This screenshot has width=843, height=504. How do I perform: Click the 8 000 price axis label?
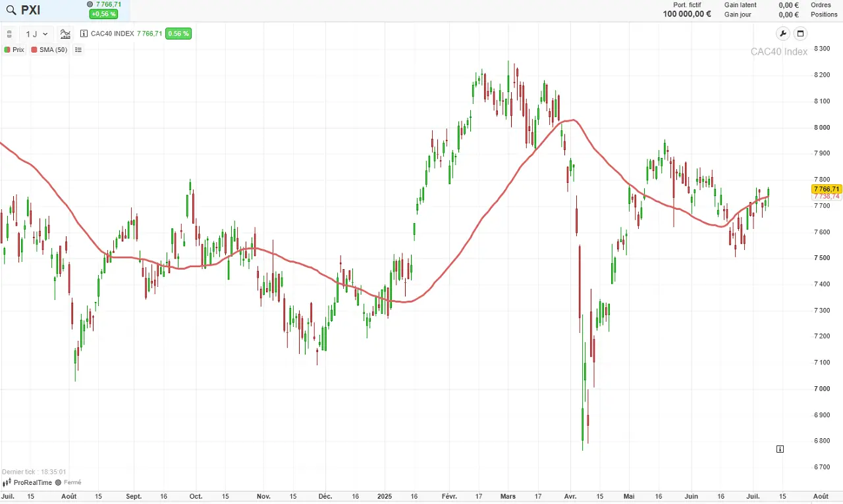tap(821, 127)
